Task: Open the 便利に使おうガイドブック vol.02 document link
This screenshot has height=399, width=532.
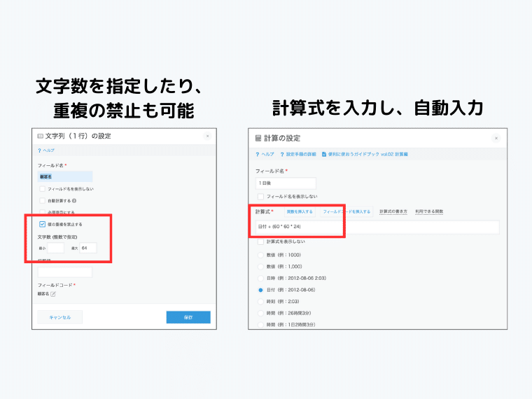Action: coord(365,154)
